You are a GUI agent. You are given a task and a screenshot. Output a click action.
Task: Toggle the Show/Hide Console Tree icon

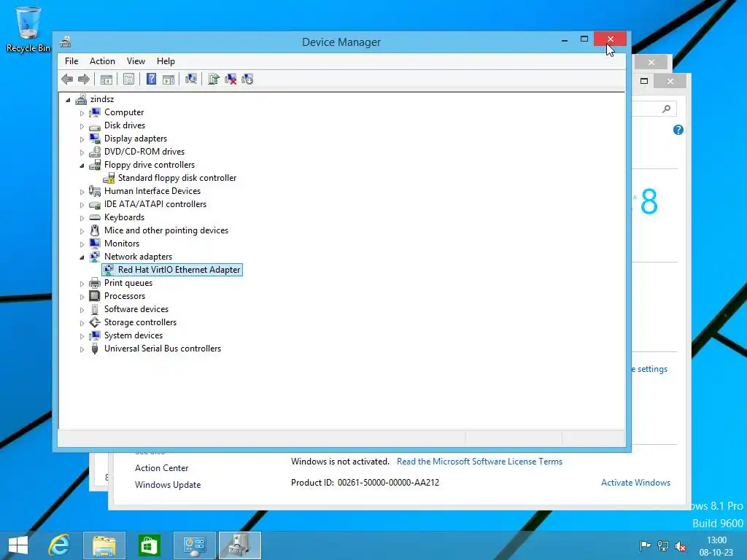(107, 79)
